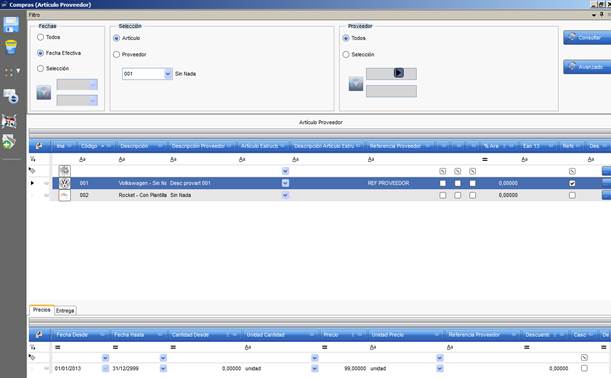Click the Volkswagen image in row 001
611x378 pixels.
point(65,183)
